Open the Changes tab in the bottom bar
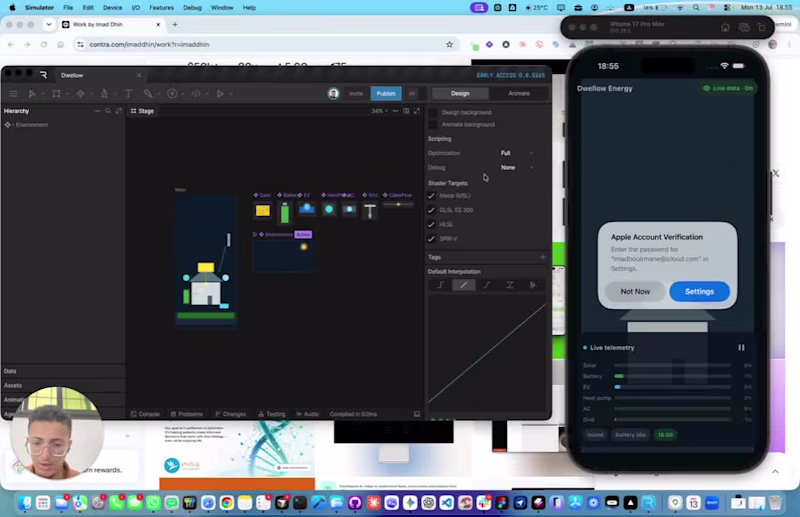Image resolution: width=800 pixels, height=517 pixels. click(231, 414)
